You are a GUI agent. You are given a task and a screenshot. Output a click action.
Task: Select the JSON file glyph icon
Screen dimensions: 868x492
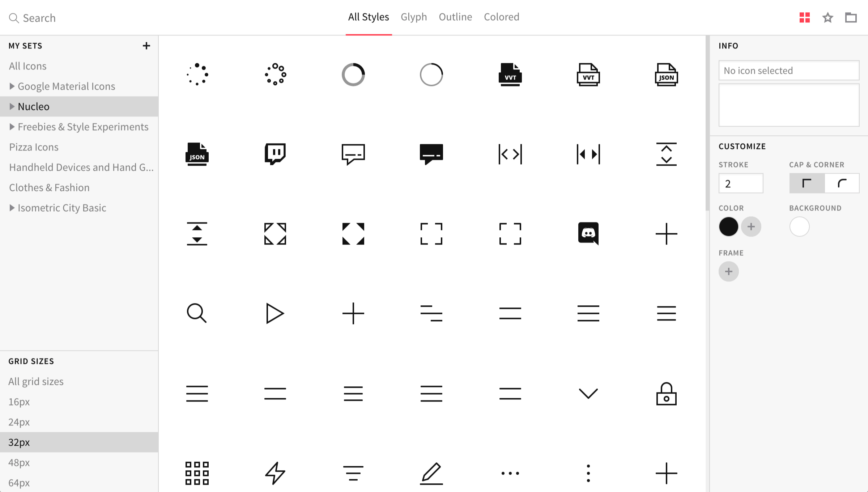point(197,154)
